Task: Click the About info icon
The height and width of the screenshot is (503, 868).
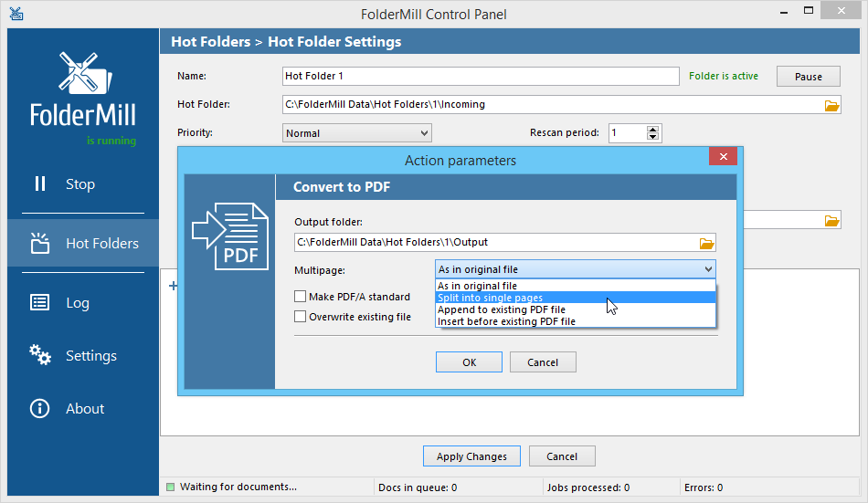Action: coord(40,408)
